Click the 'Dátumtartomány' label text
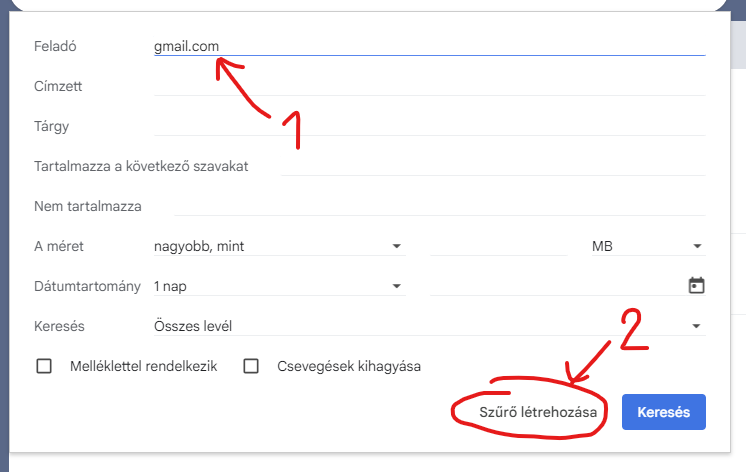746x472 pixels. [x=87, y=286]
